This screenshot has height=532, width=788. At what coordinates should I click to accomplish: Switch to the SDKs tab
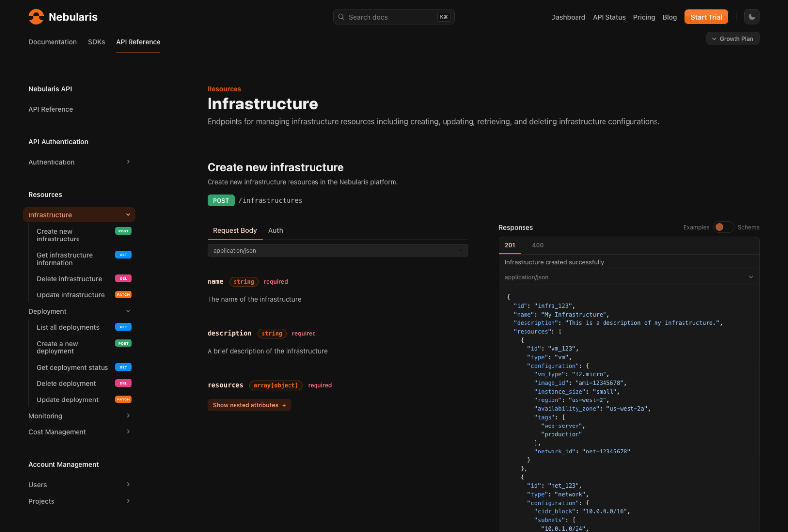(x=96, y=42)
